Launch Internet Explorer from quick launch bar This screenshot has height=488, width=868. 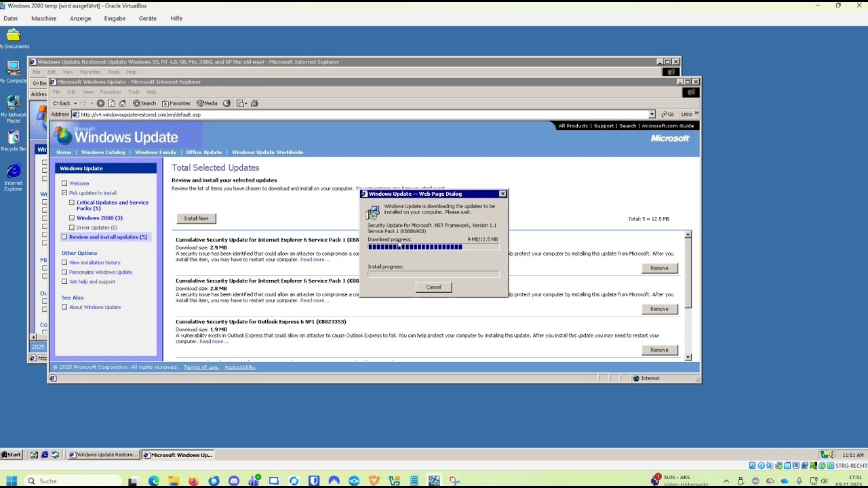click(45, 455)
